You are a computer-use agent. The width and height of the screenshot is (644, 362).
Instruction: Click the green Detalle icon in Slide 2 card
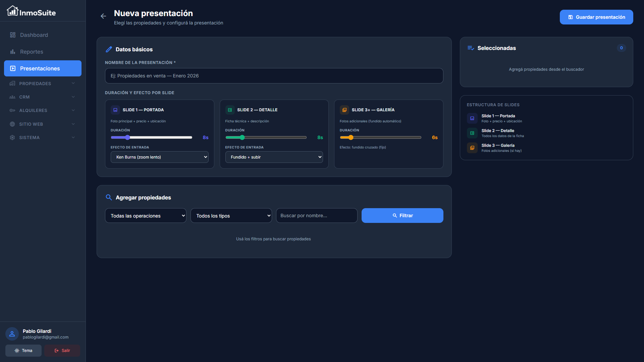(x=230, y=110)
